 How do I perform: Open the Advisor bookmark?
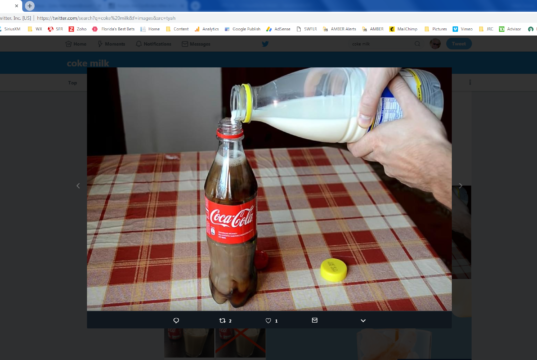510,29
